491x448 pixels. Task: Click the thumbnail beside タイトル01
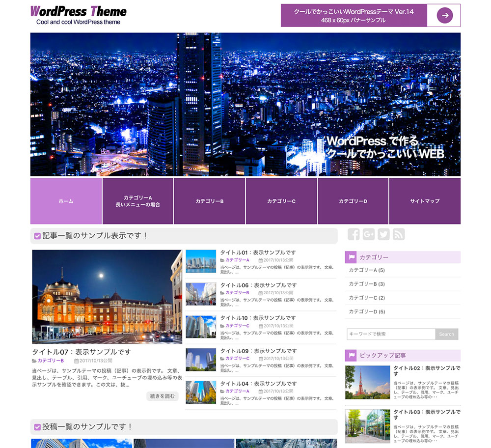(201, 261)
